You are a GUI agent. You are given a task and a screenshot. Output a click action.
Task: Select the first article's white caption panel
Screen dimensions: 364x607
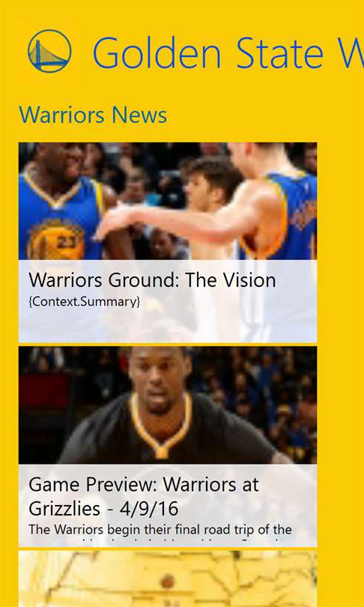pos(168,301)
